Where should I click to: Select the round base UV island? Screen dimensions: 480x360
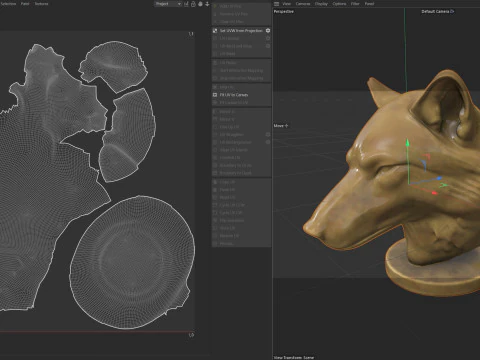point(132,262)
